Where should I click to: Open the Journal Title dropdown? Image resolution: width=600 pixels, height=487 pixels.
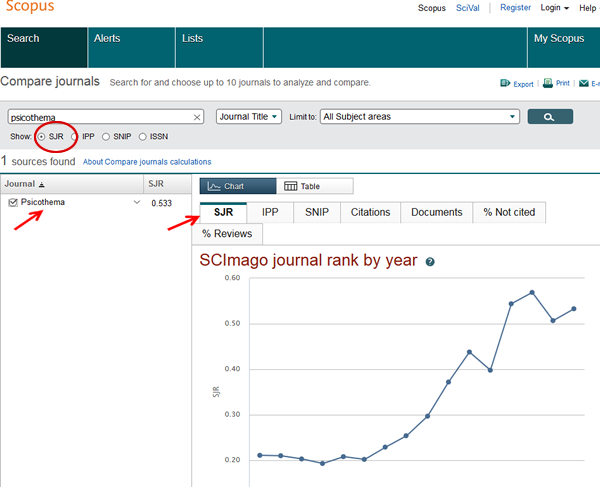[x=248, y=117]
